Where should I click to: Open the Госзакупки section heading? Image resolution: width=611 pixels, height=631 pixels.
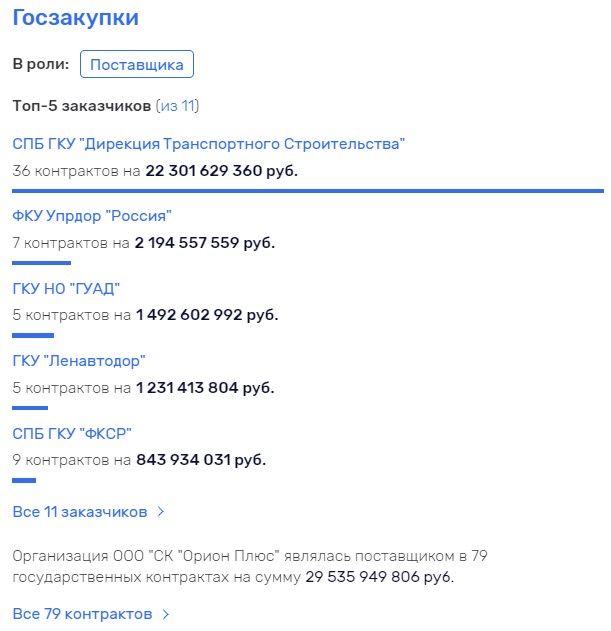pyautogui.click(x=75, y=18)
